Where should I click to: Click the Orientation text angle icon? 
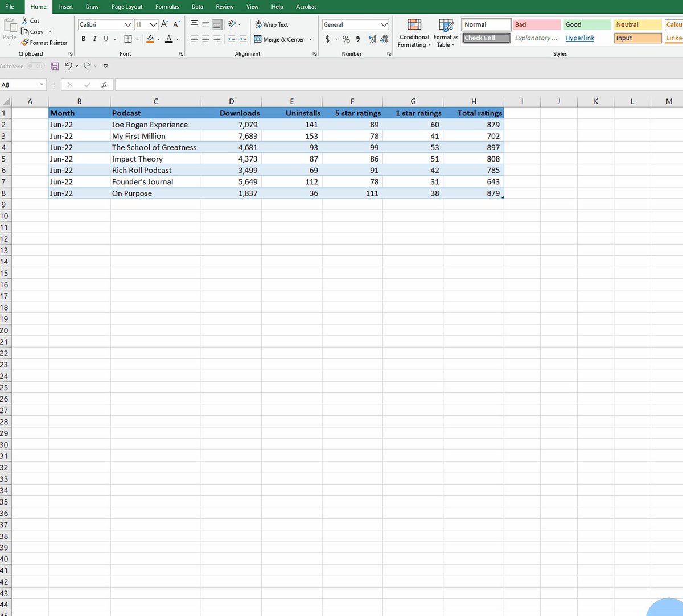(x=232, y=24)
